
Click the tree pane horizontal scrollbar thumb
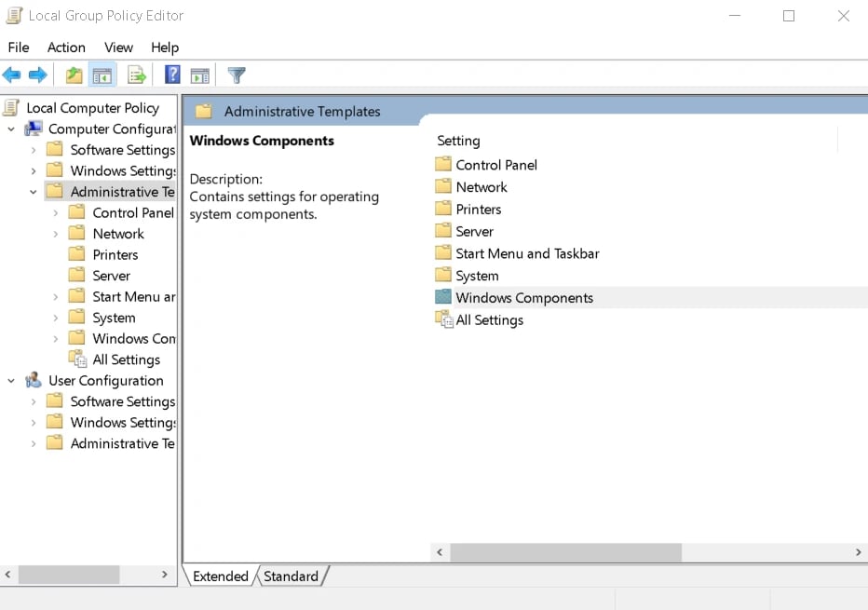pos(69,575)
